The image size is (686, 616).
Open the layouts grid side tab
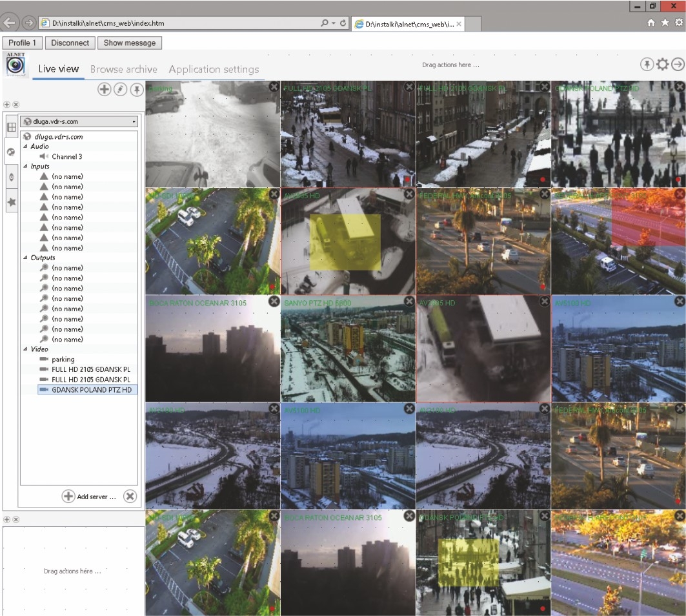[11, 127]
